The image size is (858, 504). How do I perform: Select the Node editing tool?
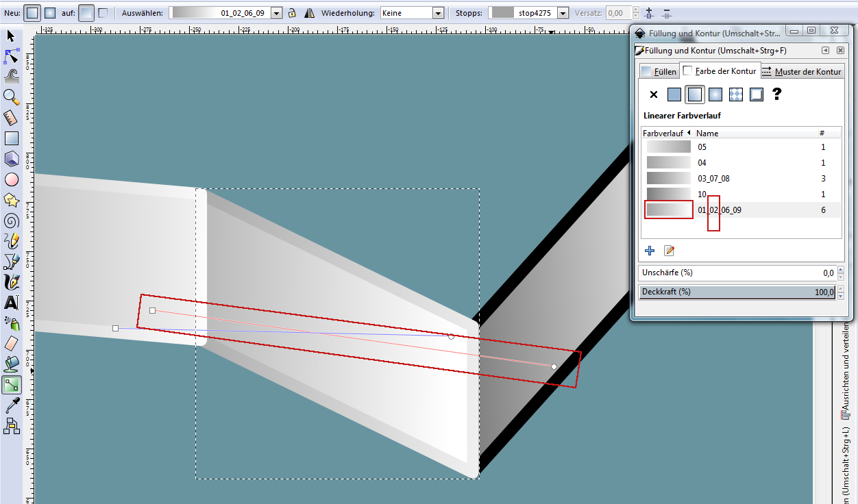tap(12, 56)
